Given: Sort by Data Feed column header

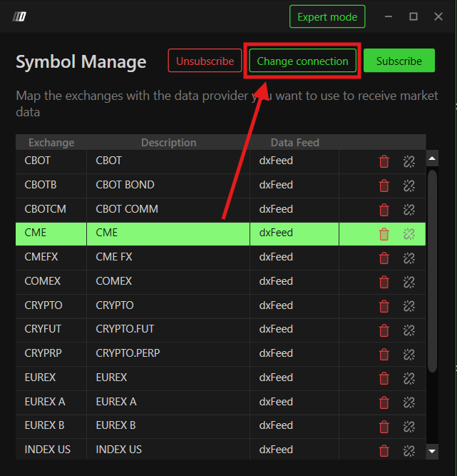Looking at the screenshot, I should 294,143.
